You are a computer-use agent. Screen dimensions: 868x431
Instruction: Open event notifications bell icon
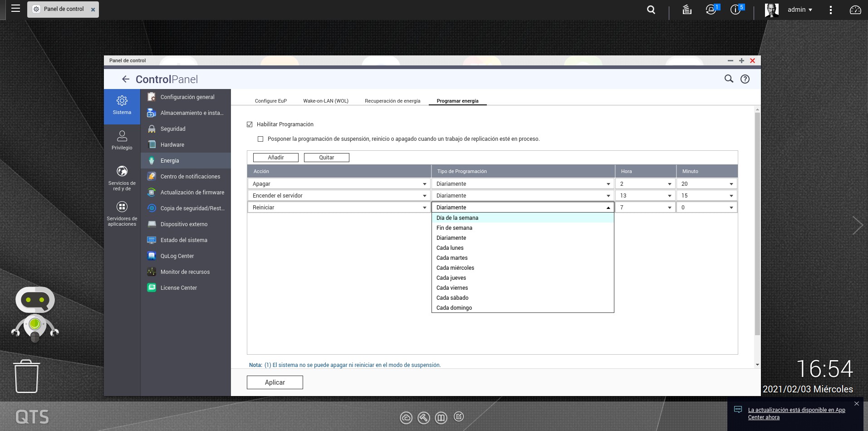tap(711, 10)
